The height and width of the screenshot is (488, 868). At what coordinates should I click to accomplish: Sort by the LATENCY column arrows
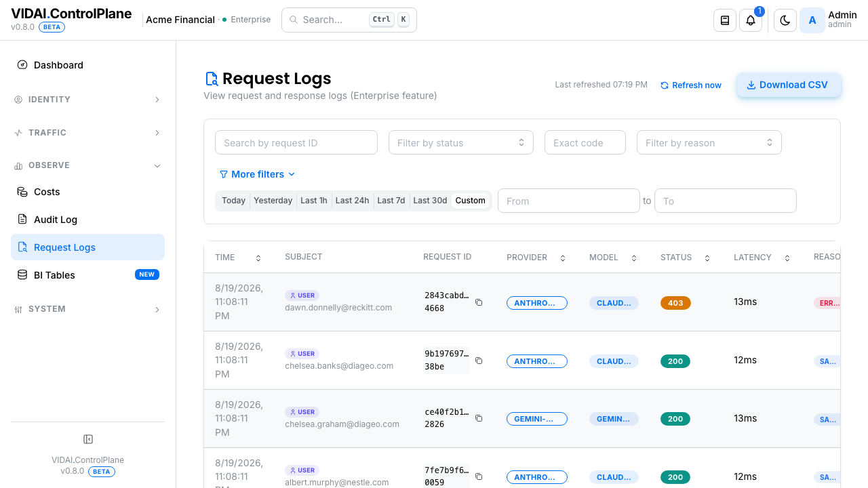(x=787, y=258)
